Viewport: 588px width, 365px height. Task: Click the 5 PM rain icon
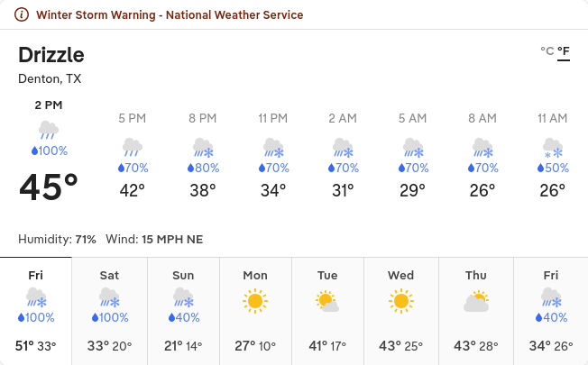tap(133, 146)
